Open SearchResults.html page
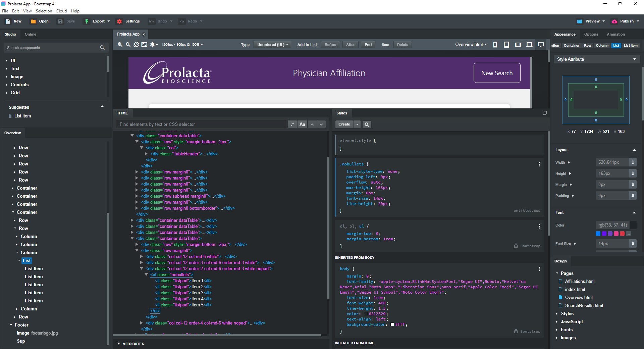Viewport: 644px width, 349px height. 584,306
